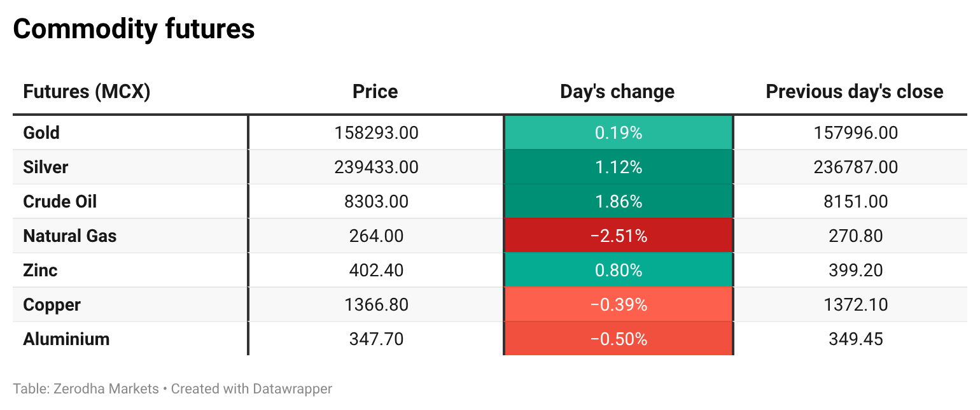The height and width of the screenshot is (410, 980).
Task: Select the Aluminium row label
Action: (66, 339)
